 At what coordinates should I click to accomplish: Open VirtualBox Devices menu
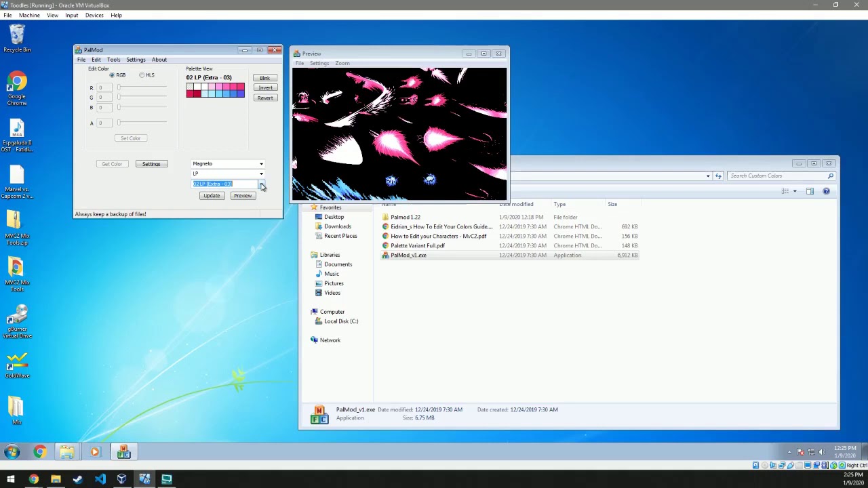[94, 15]
